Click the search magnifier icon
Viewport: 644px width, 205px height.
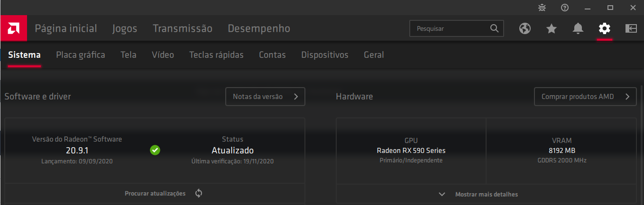coord(494,28)
